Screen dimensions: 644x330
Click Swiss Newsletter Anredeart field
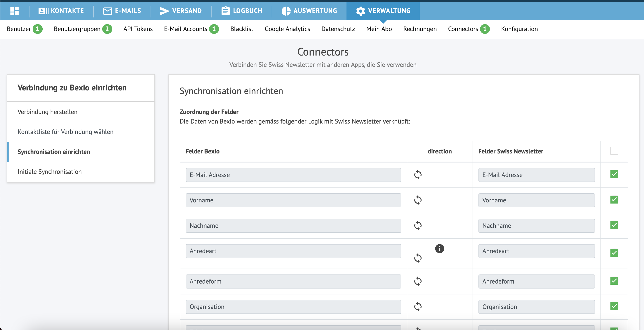point(537,251)
